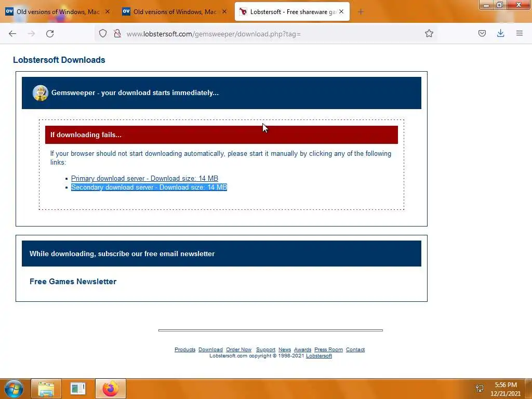Click the address bar URL
Screen dimensions: 532x399
(214, 34)
